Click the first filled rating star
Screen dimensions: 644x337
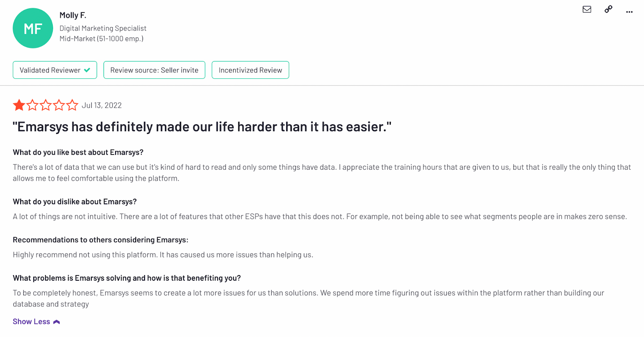click(19, 105)
